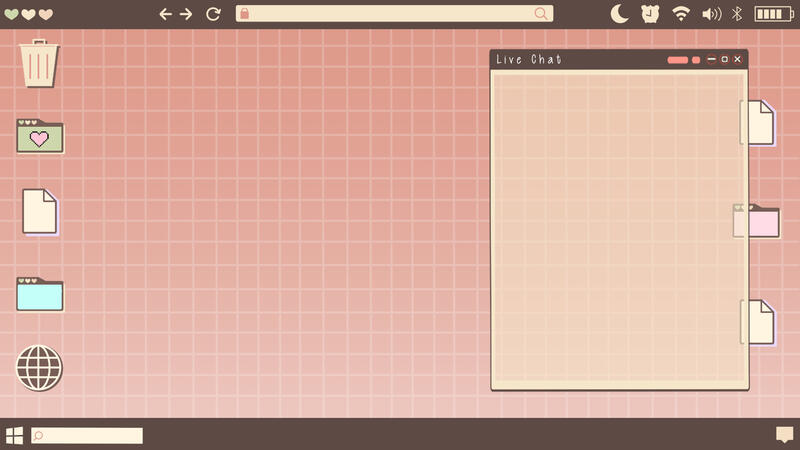Open the chat notification icon in taskbar
This screenshot has height=450, width=800.
pos(785,435)
